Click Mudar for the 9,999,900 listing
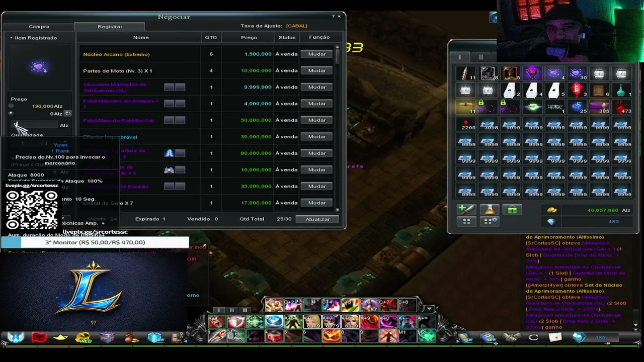 coord(317,87)
